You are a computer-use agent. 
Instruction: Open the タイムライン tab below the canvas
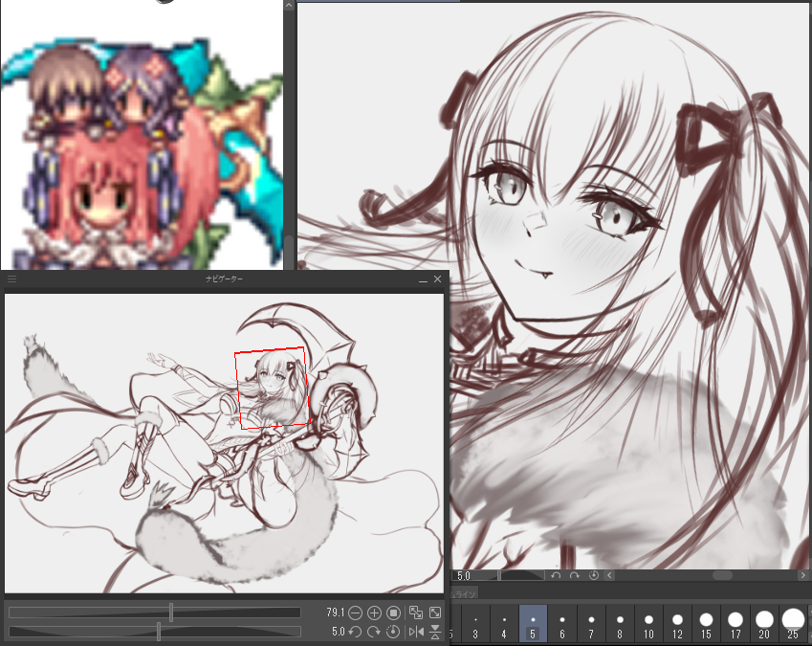[464, 593]
